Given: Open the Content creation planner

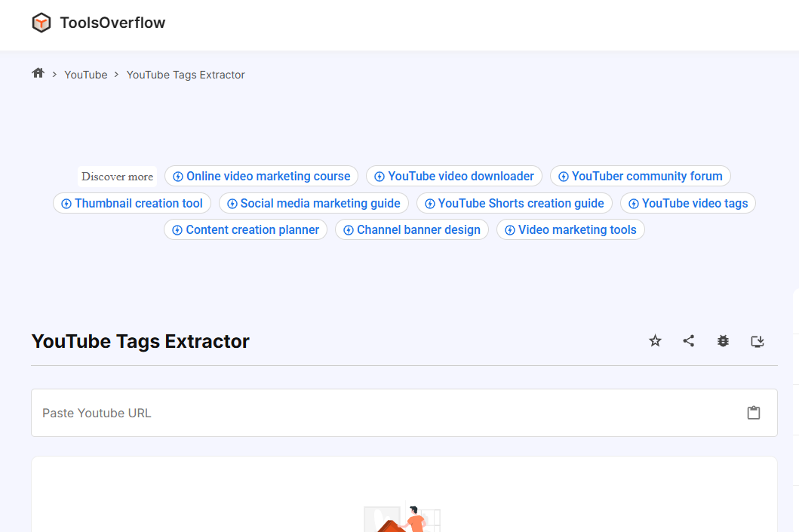Looking at the screenshot, I should (x=245, y=229).
